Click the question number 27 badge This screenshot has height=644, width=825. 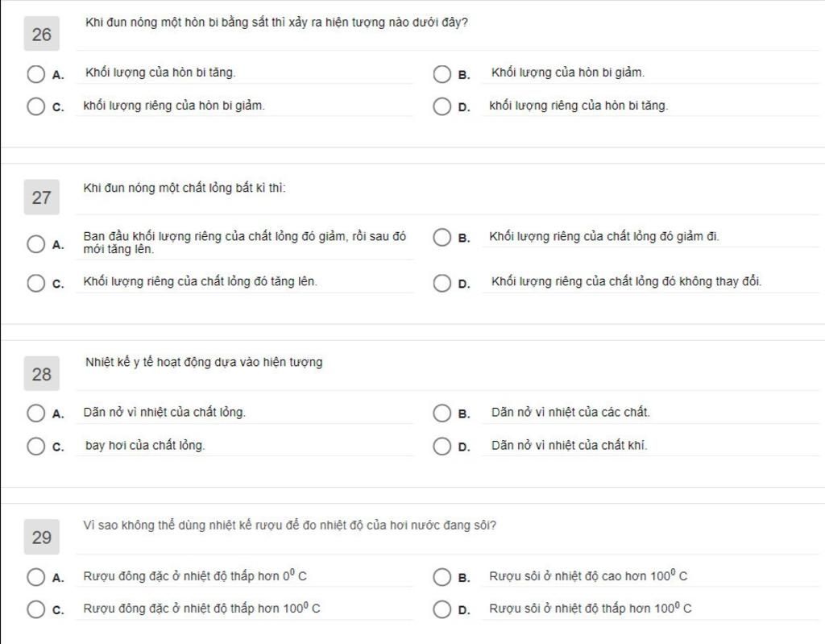click(42, 197)
